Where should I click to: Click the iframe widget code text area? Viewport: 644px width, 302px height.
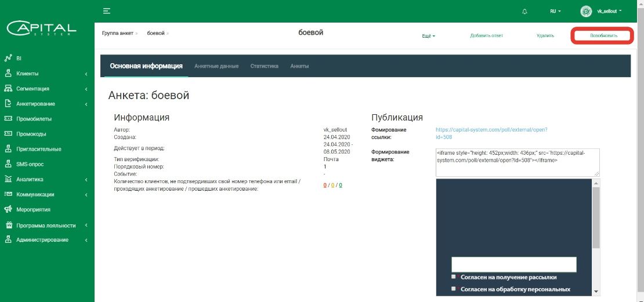click(517, 162)
